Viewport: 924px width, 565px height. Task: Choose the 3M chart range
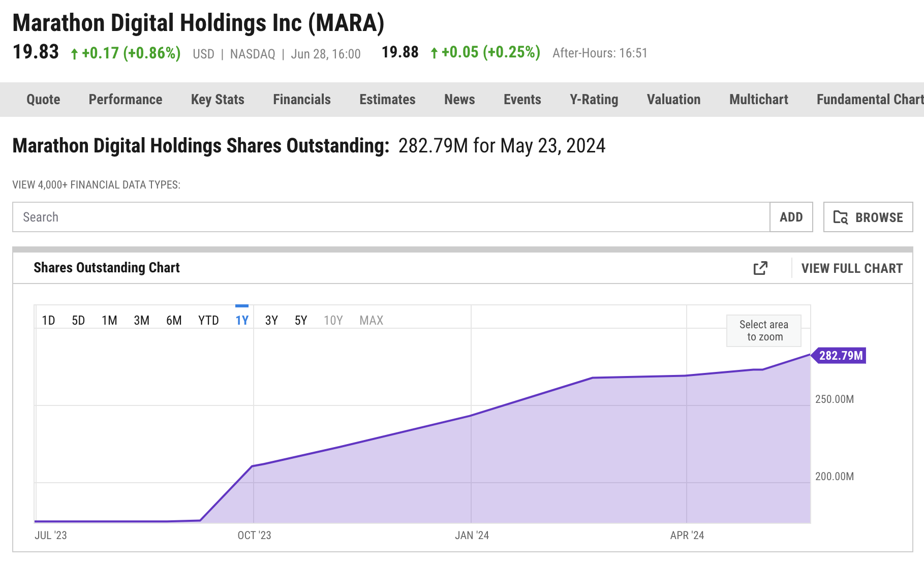pos(141,320)
